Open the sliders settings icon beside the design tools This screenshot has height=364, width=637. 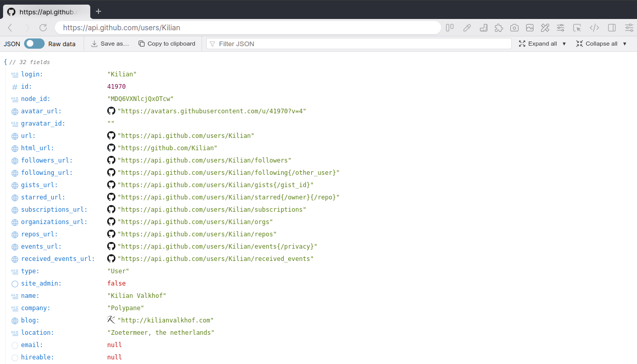[561, 28]
